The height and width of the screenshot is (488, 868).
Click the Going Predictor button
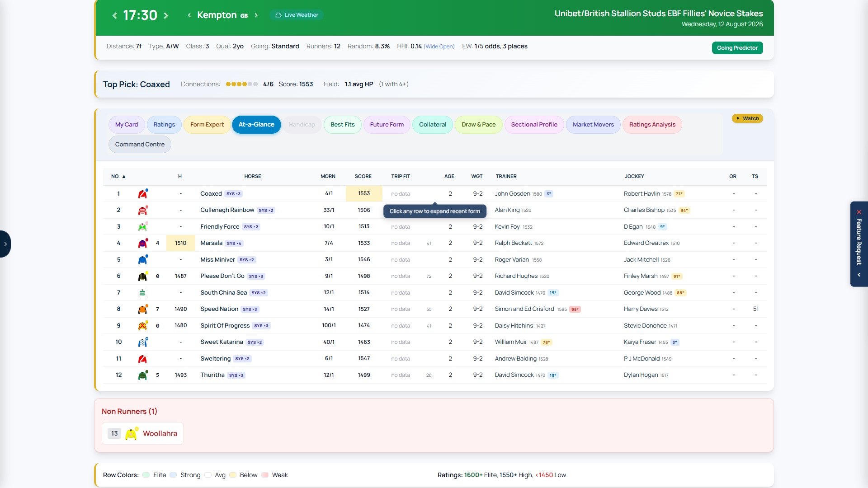737,48
